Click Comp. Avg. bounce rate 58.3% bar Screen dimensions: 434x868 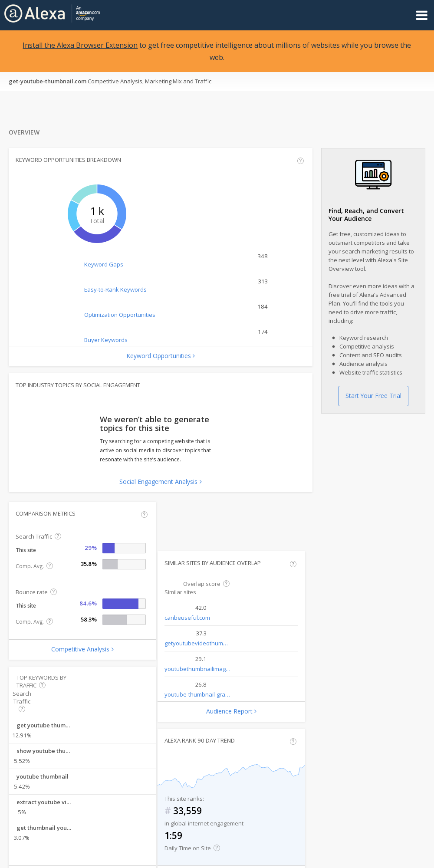(x=124, y=620)
